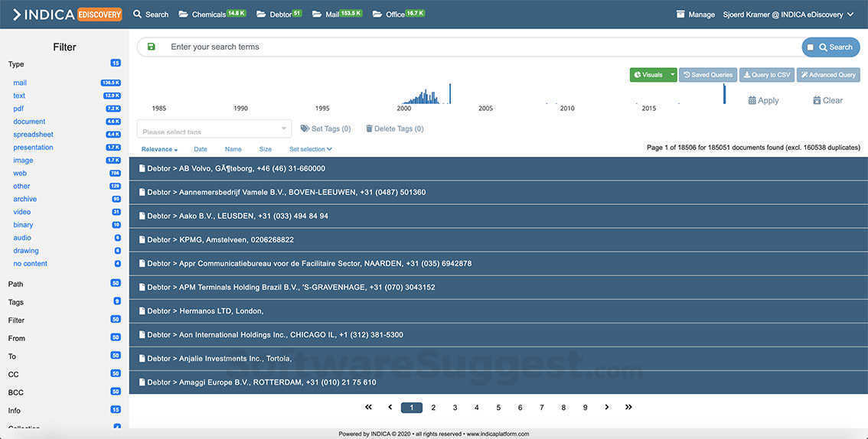Expand the Set selection menu
The height and width of the screenshot is (439, 868).
click(x=310, y=149)
